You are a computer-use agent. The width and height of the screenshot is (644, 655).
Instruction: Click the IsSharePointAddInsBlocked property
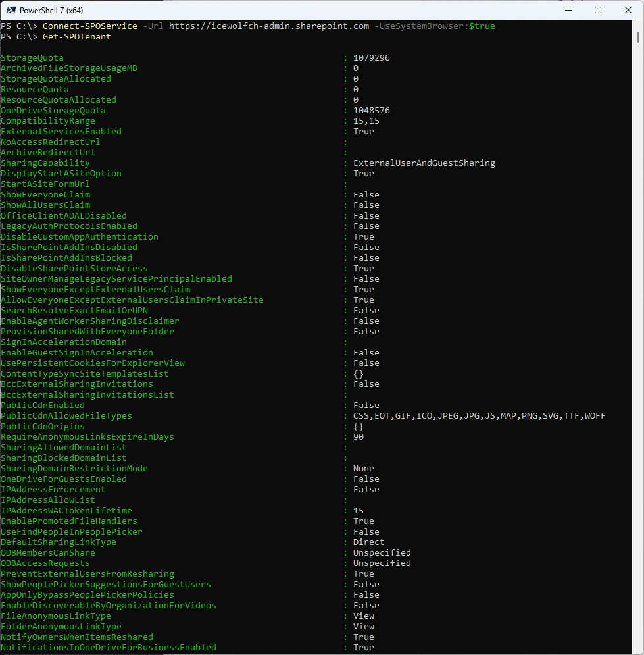pyautogui.click(x=66, y=258)
